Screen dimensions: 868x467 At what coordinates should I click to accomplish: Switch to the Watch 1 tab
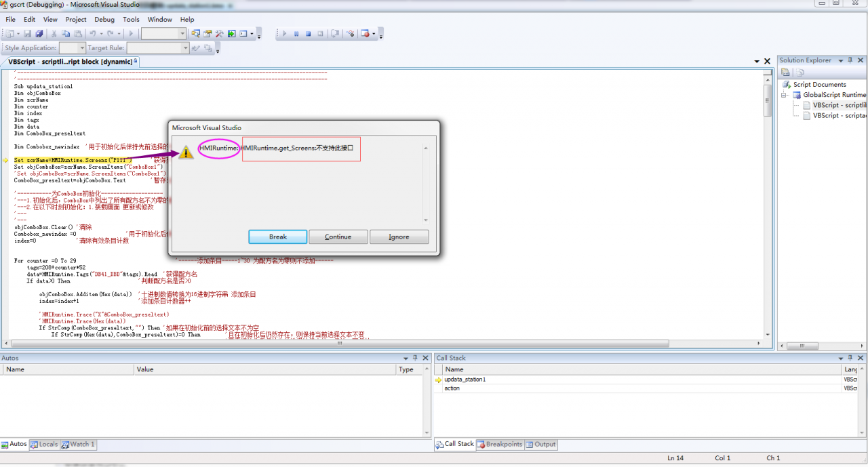click(x=79, y=445)
